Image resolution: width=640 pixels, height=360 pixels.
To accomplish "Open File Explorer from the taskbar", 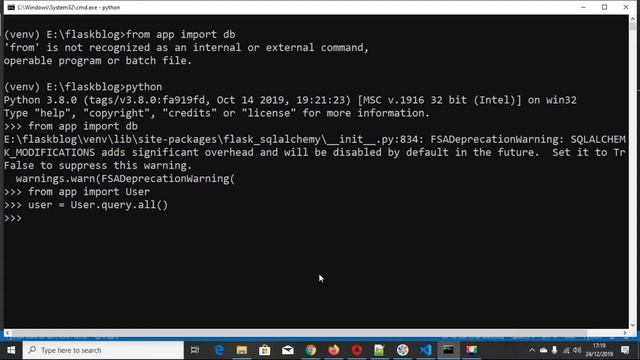I will point(242,350).
